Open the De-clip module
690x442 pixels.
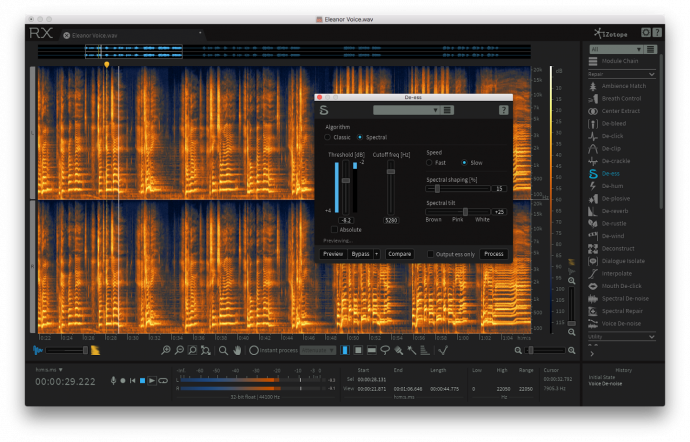tap(605, 149)
